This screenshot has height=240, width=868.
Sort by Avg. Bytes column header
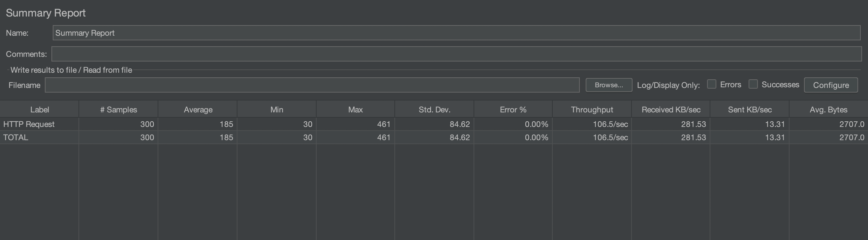click(x=828, y=110)
